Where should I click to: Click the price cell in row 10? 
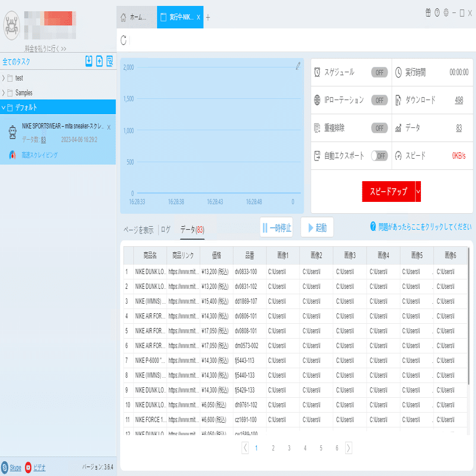(217, 405)
